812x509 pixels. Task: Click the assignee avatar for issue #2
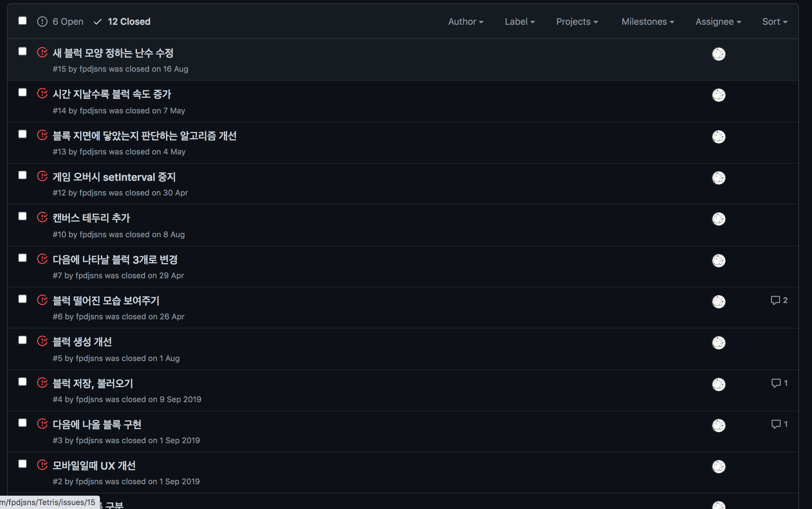[x=719, y=466]
